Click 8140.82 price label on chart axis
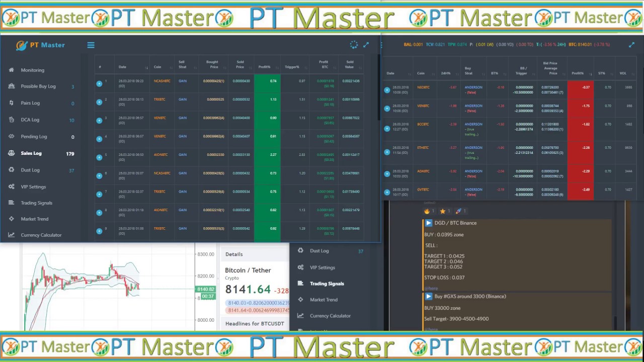Viewport: 644px width, 362px height. point(206,289)
